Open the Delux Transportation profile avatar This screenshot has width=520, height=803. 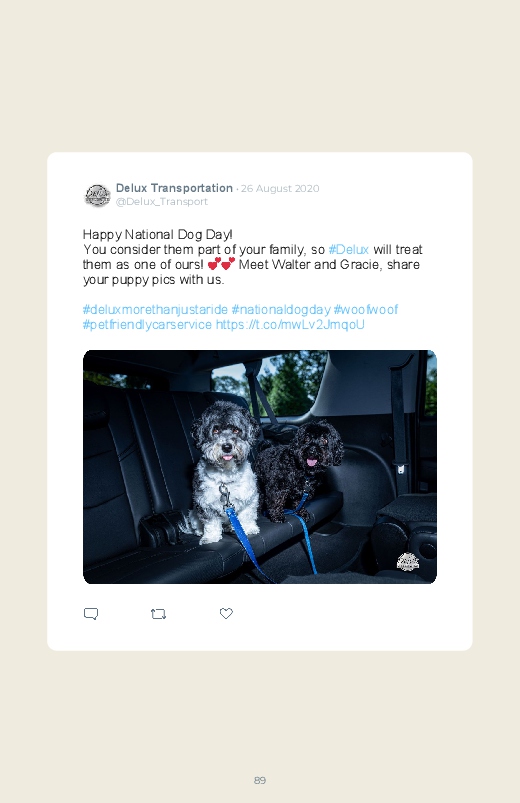[97, 196]
